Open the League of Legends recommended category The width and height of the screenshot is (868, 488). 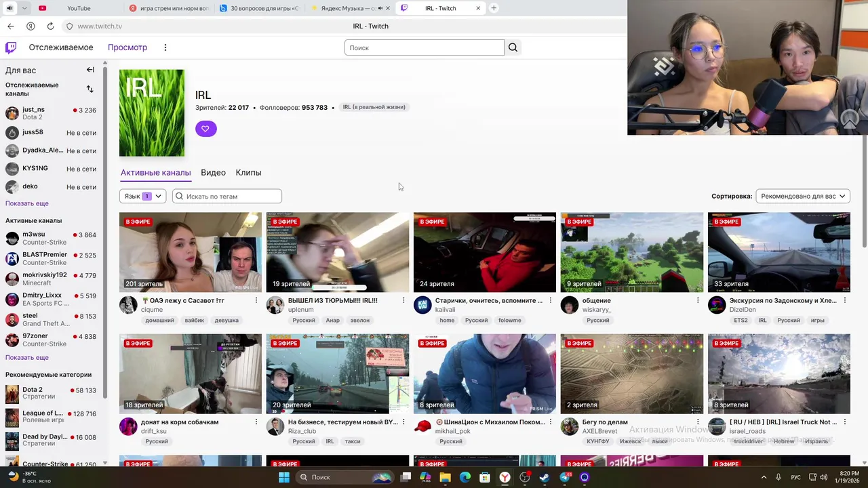[x=51, y=417]
